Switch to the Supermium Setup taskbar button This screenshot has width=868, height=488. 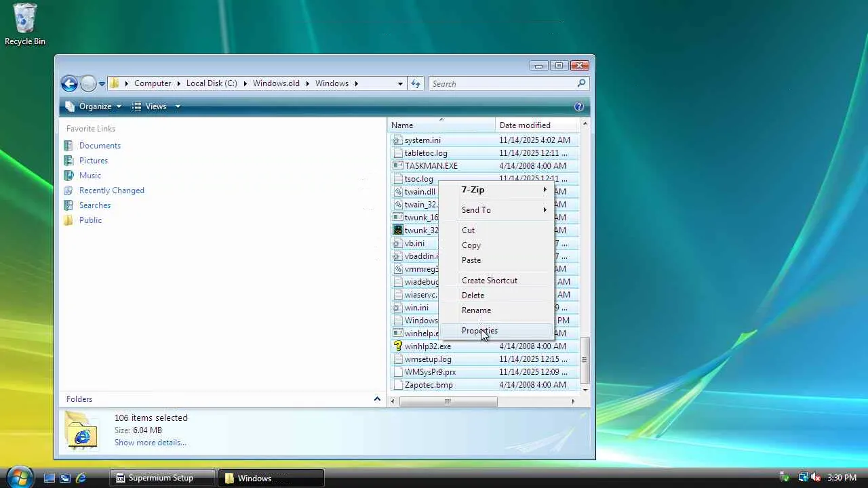tap(163, 478)
